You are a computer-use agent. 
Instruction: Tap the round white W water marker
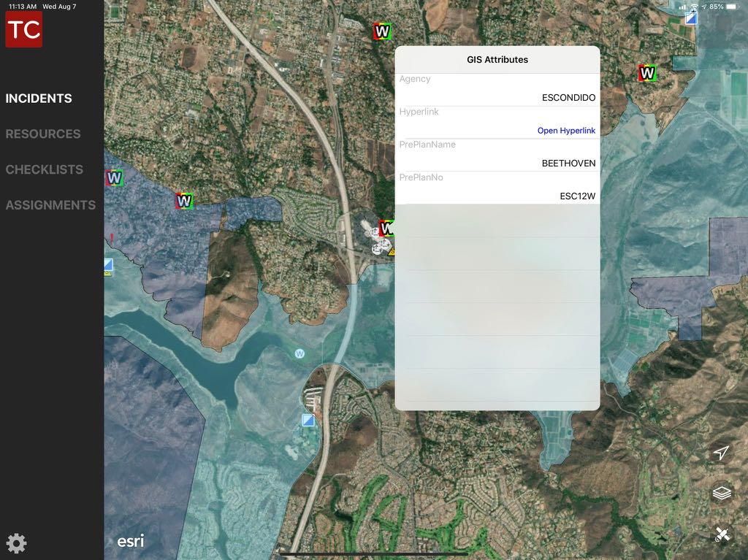pos(299,353)
